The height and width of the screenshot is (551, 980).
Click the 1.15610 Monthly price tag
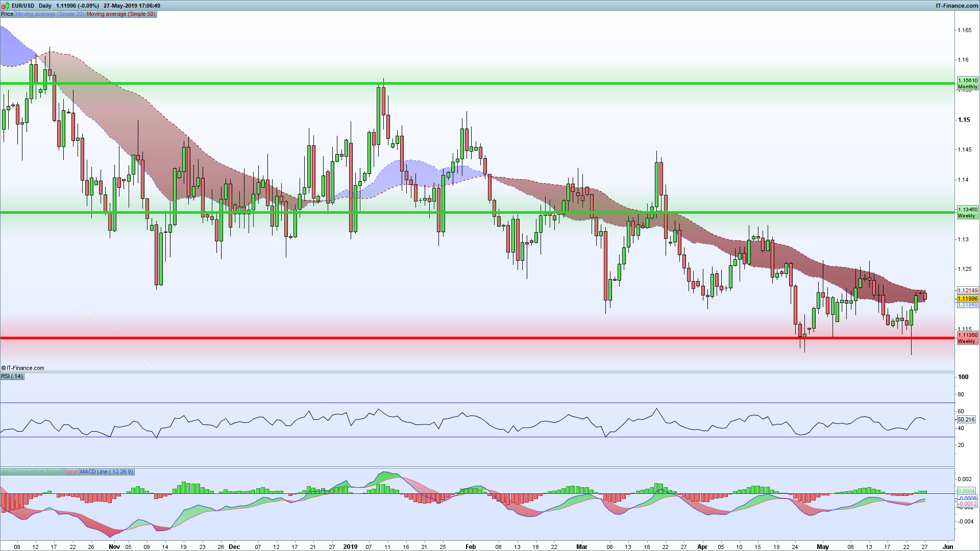coord(967,83)
